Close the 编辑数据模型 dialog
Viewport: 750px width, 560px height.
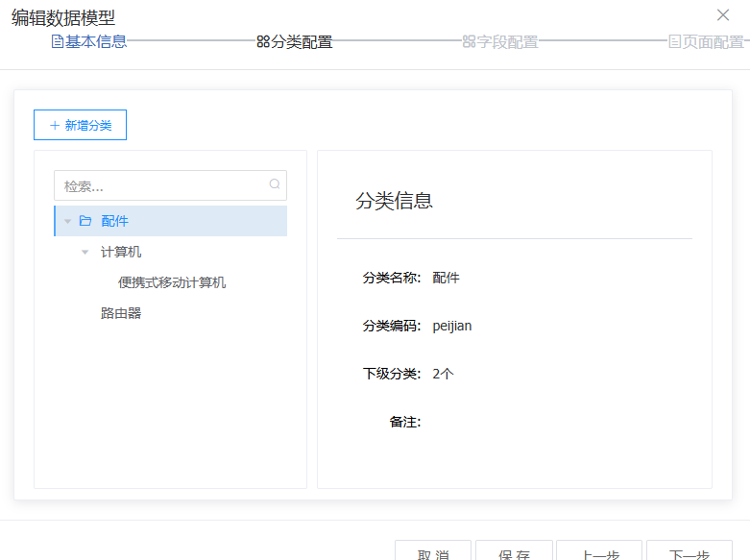723,14
